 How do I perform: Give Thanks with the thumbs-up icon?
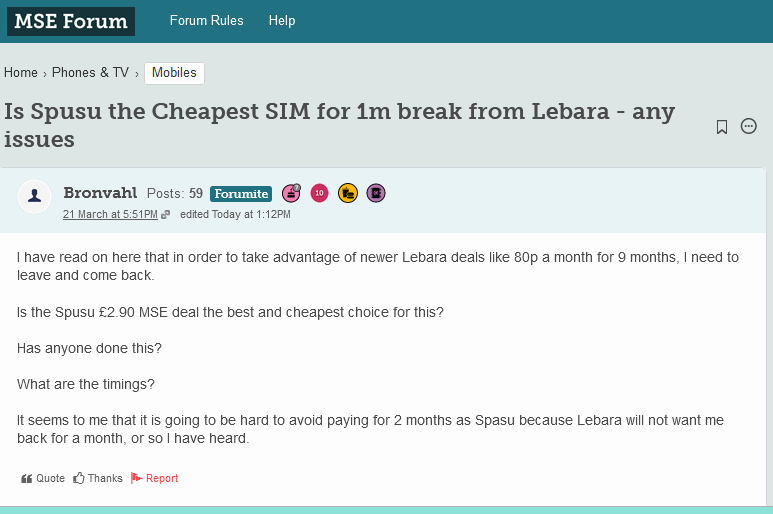point(79,478)
